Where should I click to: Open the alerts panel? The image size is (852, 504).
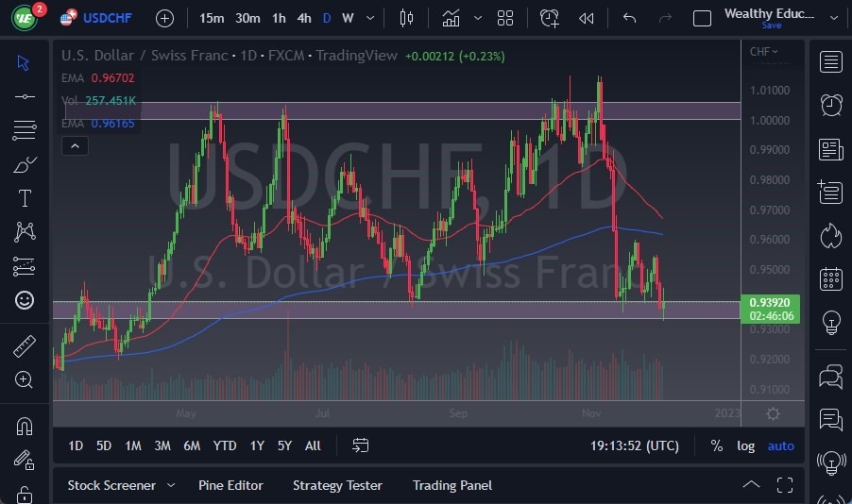pyautogui.click(x=831, y=105)
